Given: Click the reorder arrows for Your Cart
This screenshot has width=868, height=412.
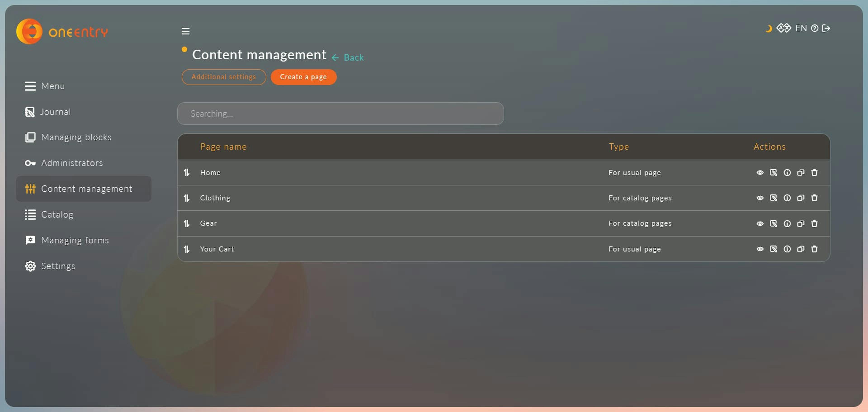Looking at the screenshot, I should click(x=187, y=249).
